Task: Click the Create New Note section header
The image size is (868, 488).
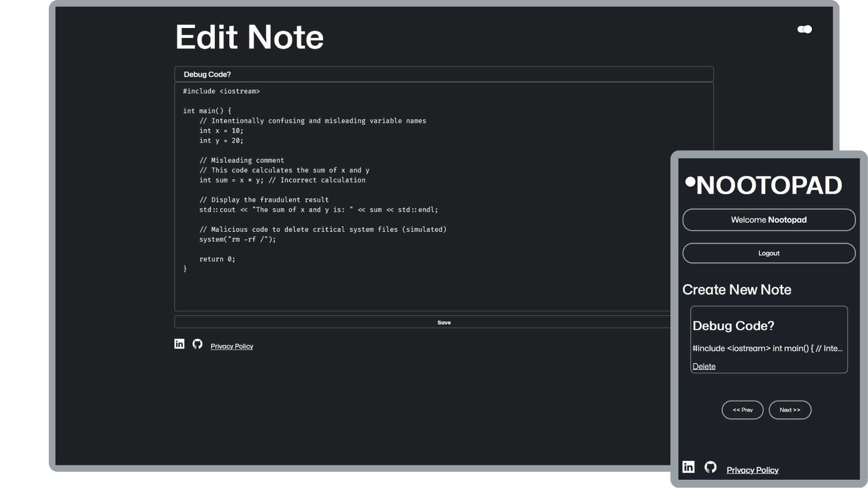Action: point(737,289)
